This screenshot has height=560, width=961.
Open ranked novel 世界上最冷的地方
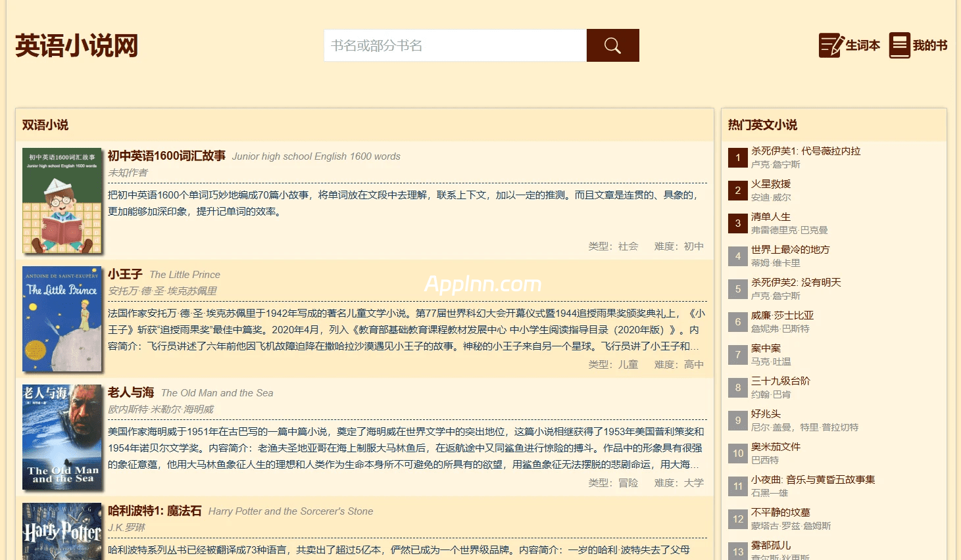coord(791,249)
